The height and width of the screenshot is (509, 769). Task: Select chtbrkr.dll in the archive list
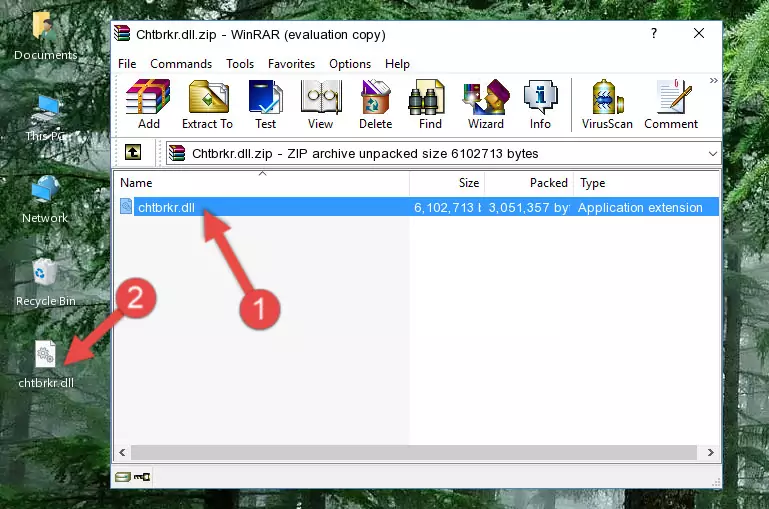(x=417, y=207)
